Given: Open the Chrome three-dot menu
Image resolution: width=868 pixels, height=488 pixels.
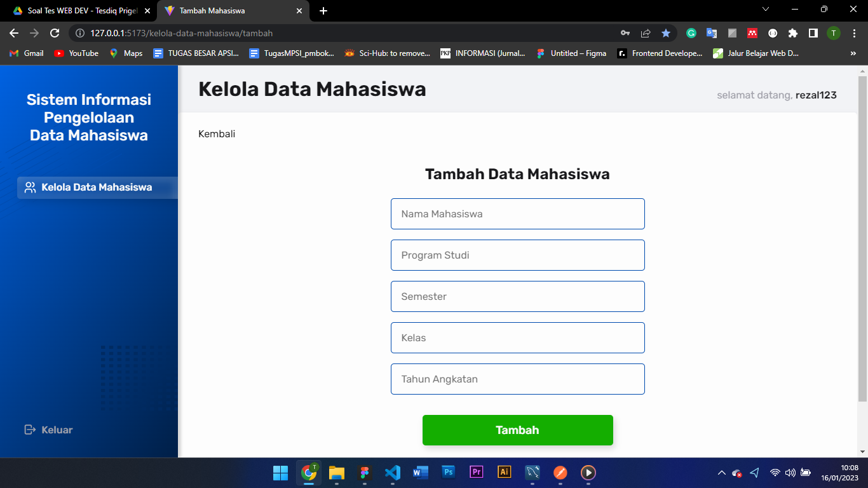Looking at the screenshot, I should tap(853, 33).
